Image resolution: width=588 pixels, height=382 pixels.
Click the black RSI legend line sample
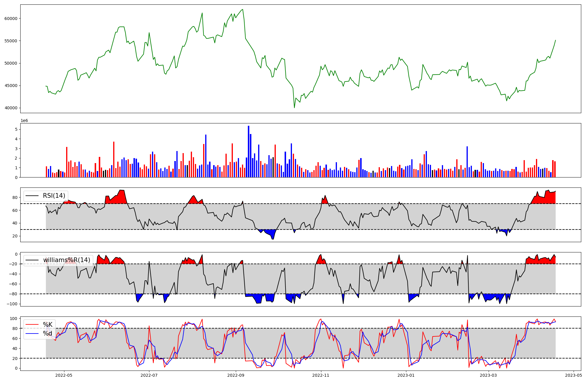[x=32, y=196]
